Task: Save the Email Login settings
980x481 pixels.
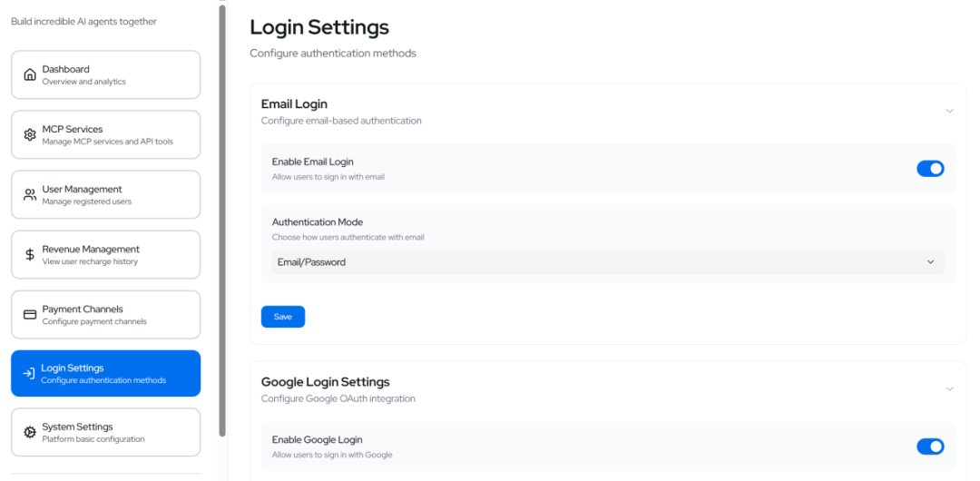Action: [282, 317]
